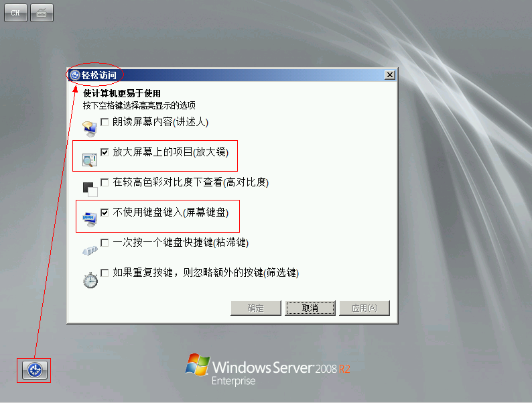Screen dimensions: 532x403
Task: Click the Narrator speech bubble icon
Action: 90,129
